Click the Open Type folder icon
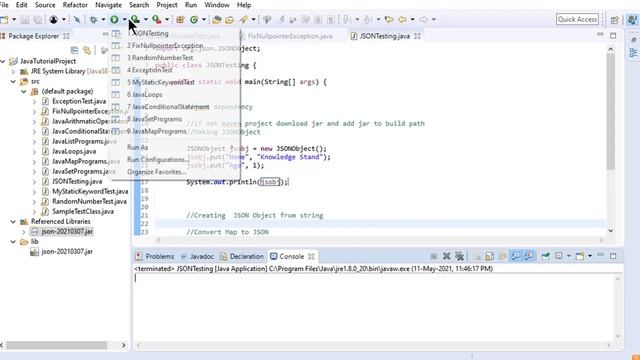Screen dimensions: 640x360 pyautogui.click(x=216, y=19)
